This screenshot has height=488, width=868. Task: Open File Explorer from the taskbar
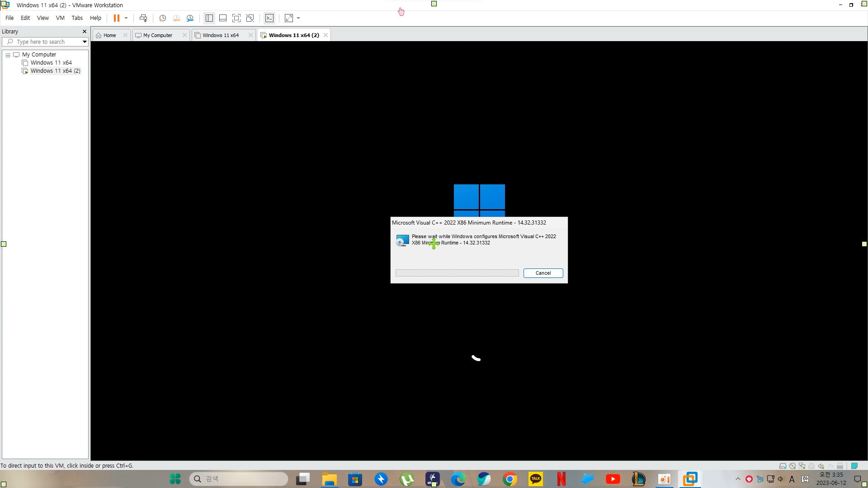(329, 479)
